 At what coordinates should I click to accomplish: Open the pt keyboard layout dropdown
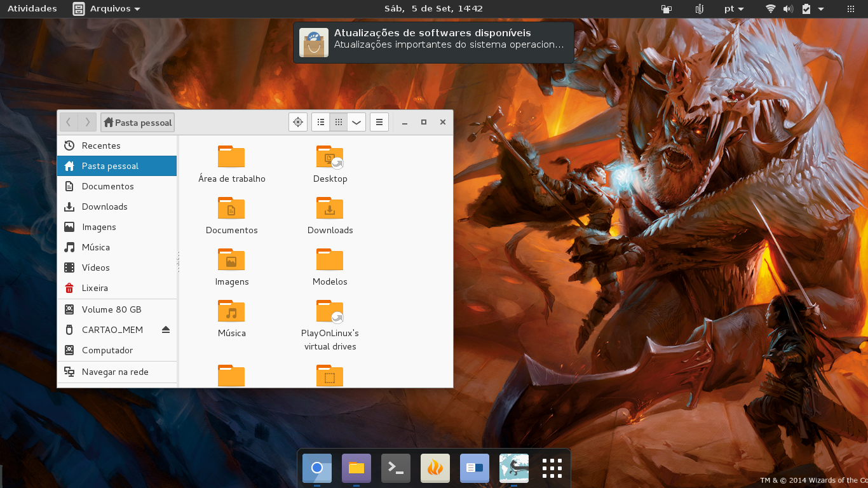[734, 9]
